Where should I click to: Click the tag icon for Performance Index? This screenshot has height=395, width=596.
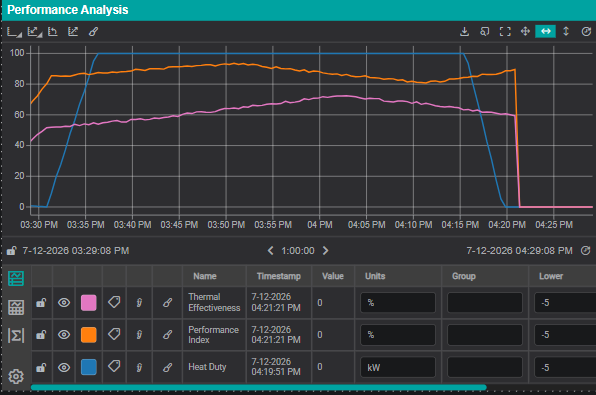pos(114,335)
